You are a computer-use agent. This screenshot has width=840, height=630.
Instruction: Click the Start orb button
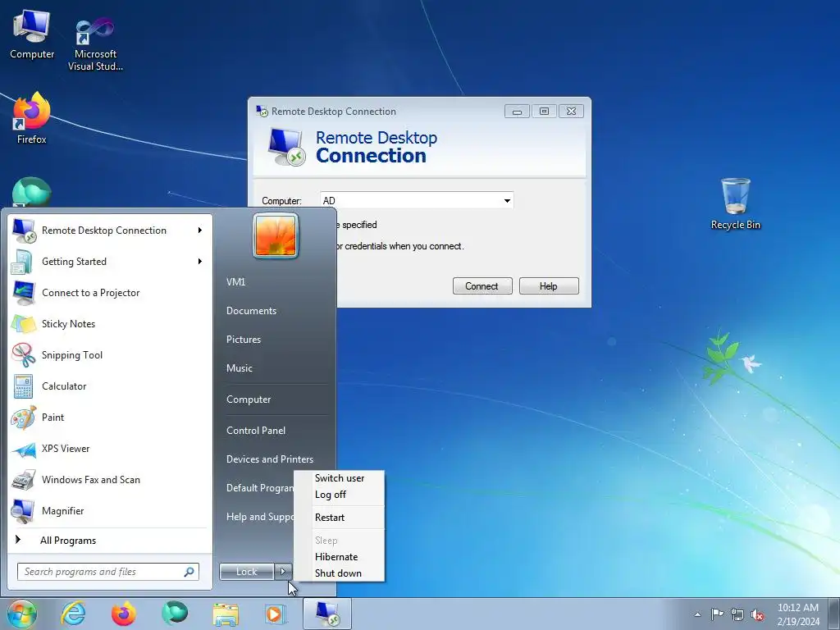point(21,614)
